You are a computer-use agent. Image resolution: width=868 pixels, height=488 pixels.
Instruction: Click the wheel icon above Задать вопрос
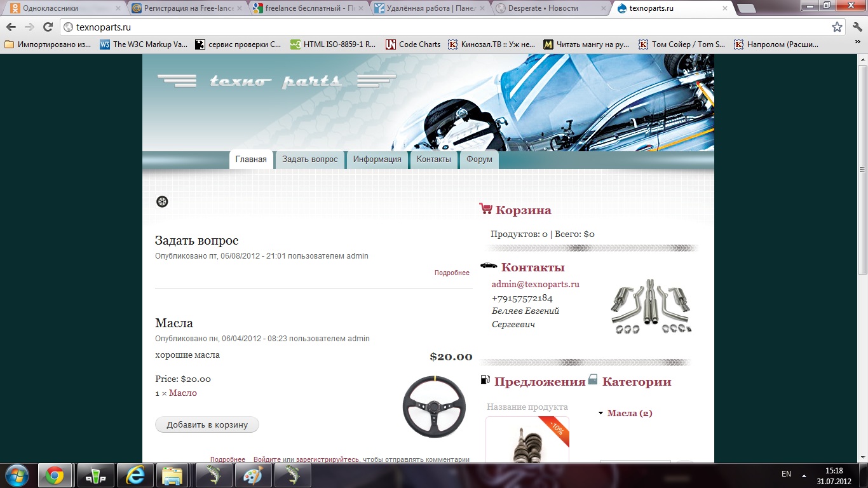tap(162, 201)
